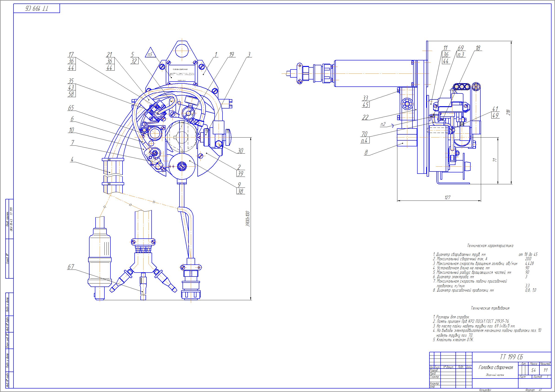Select the value 'от 18 до 45'
This screenshot has height=392, width=555.
[528, 255]
